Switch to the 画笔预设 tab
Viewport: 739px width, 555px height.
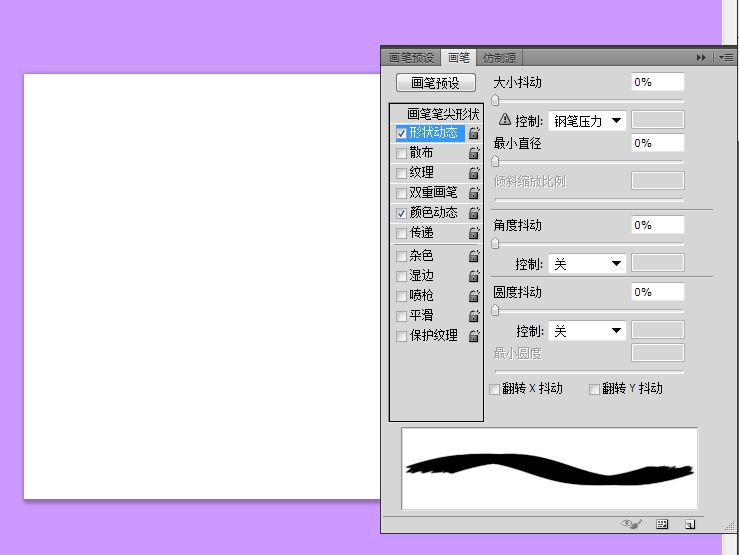pyautogui.click(x=411, y=58)
